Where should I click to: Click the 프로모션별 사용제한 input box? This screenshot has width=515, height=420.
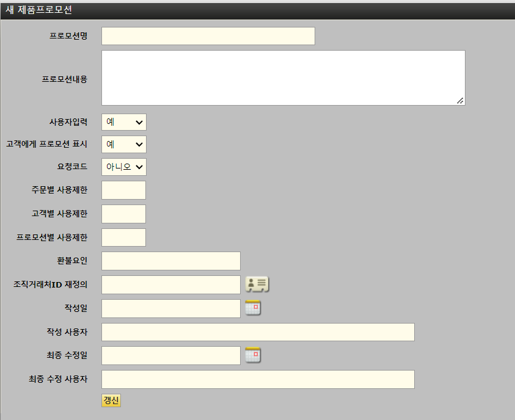pos(123,237)
